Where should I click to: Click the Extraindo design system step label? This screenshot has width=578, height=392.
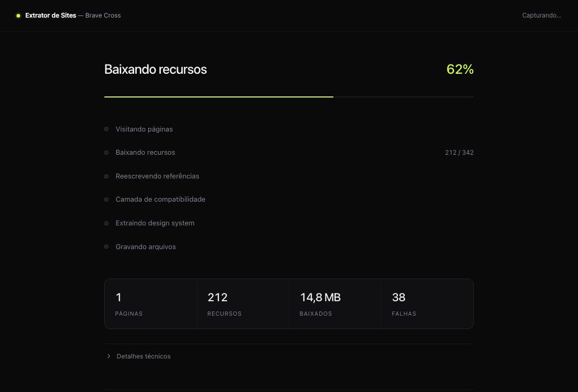pos(155,223)
